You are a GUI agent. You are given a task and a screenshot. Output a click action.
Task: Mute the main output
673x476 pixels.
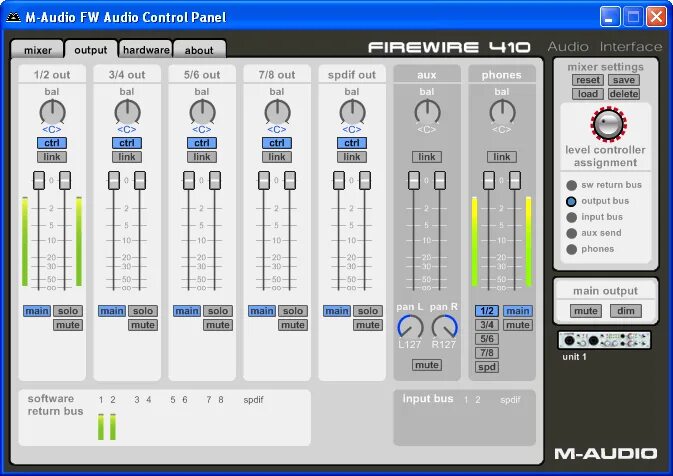(x=586, y=311)
